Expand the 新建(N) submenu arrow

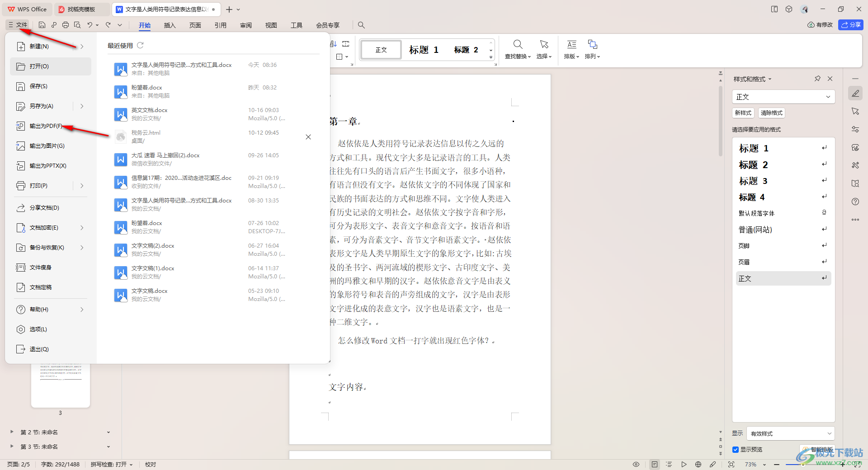click(x=82, y=46)
